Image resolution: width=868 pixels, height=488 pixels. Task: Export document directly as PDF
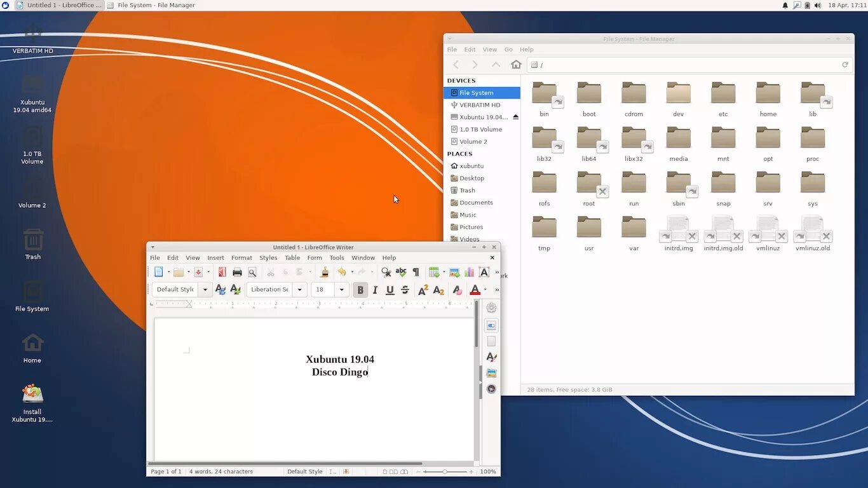click(222, 272)
